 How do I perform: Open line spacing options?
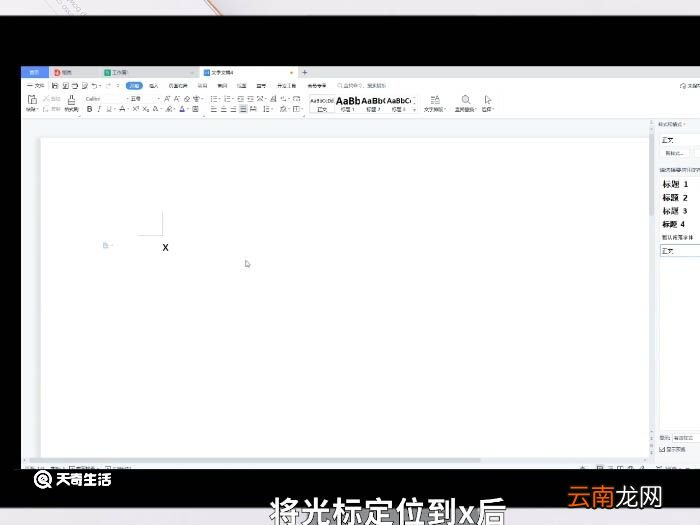click(x=267, y=109)
